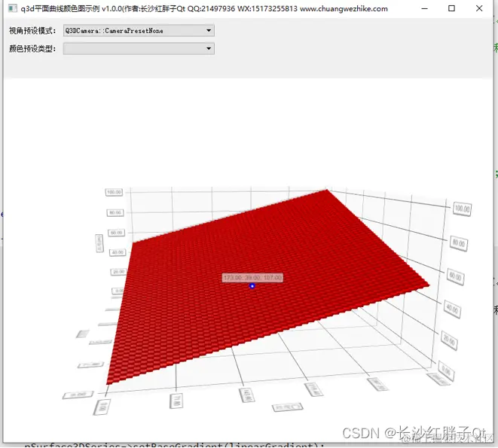Open the empty 颜色预设类型 combo box
This screenshot has height=448, width=498.
pyautogui.click(x=139, y=49)
